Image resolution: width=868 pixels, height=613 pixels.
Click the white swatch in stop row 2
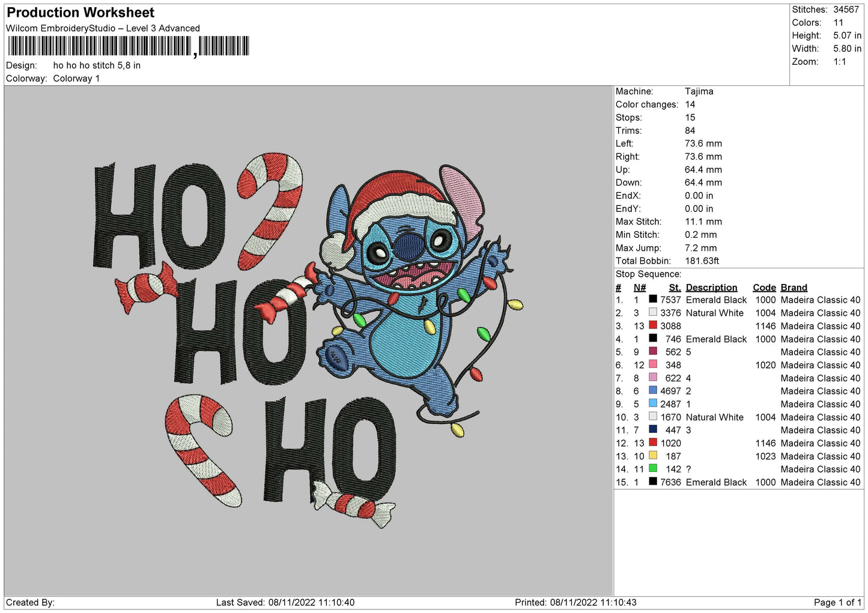(x=652, y=312)
